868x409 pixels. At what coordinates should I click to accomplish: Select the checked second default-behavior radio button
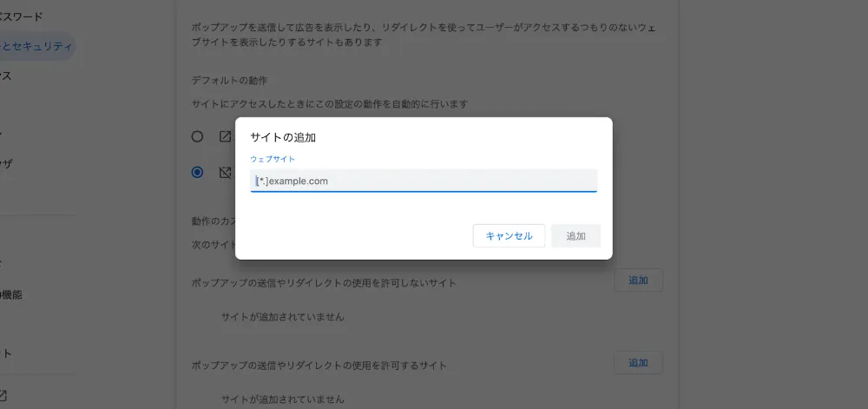tap(197, 172)
